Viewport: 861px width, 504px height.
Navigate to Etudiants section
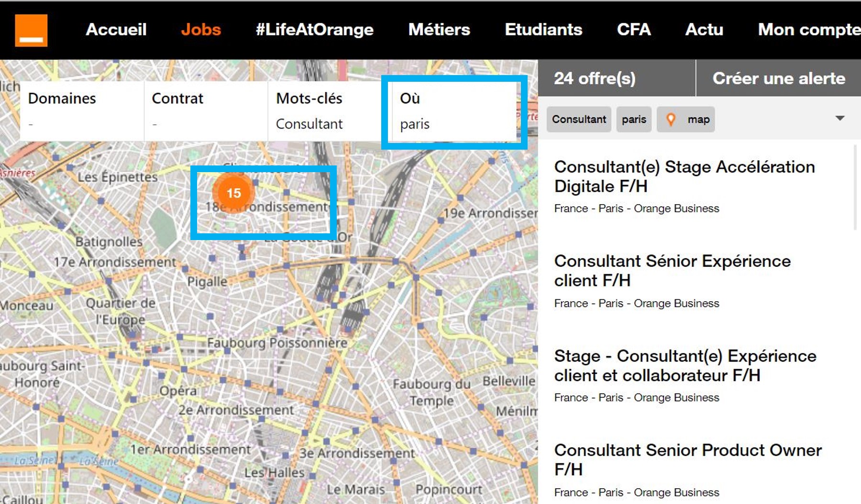coord(543,30)
